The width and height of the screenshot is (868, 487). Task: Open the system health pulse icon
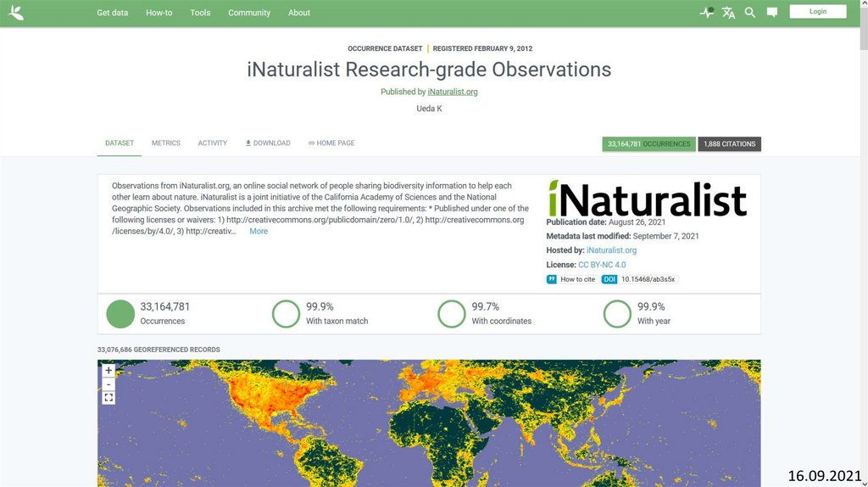tap(706, 13)
